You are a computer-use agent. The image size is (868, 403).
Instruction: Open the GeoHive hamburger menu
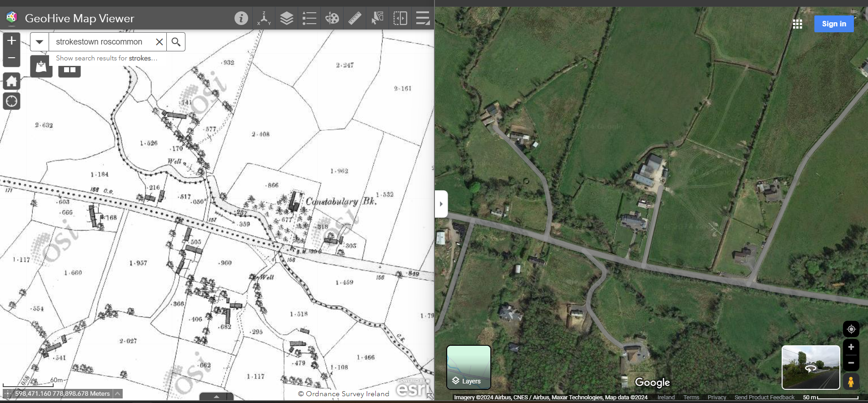click(x=423, y=18)
